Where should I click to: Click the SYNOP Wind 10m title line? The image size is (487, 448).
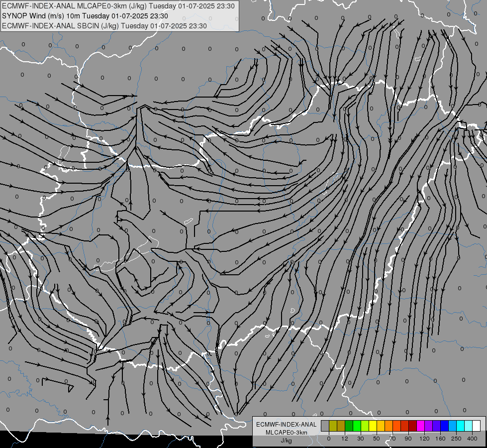pyautogui.click(x=85, y=16)
